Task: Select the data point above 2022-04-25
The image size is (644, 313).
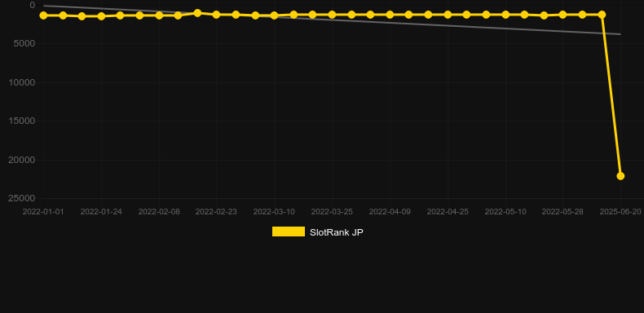Action: 448,15
